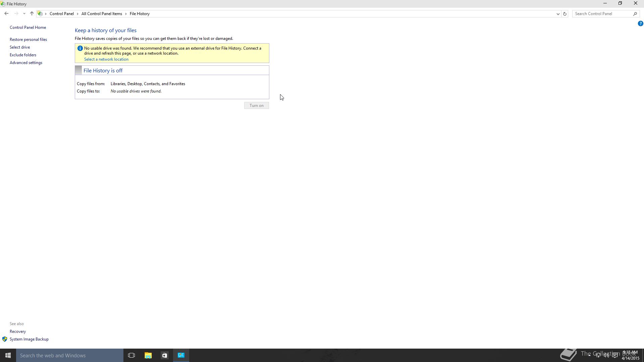The width and height of the screenshot is (644, 362).
Task: Open System Image Backup link
Action: pos(29,339)
